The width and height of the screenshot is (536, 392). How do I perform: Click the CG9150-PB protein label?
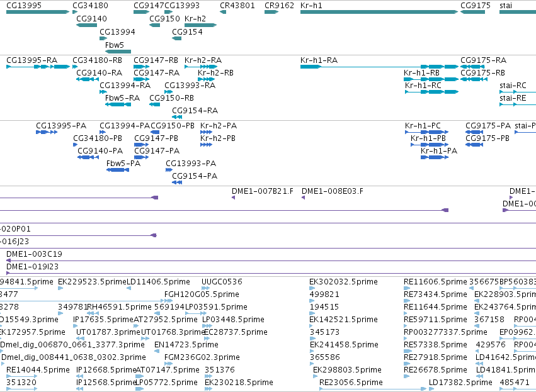coord(173,126)
